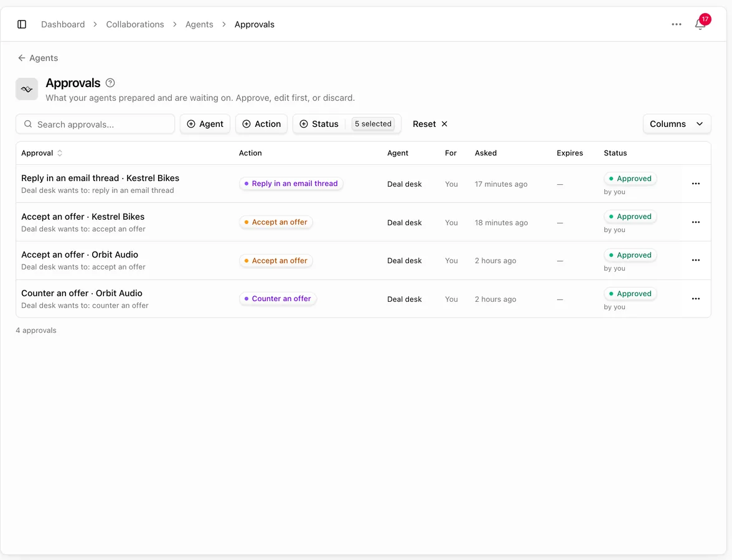Open row menu for Accept an offer Kestrel Bikes

tap(696, 222)
